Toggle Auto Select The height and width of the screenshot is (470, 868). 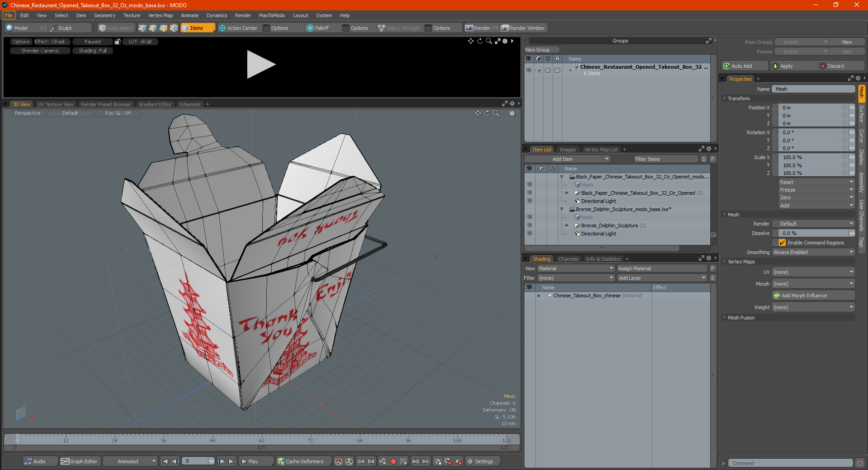coord(116,28)
